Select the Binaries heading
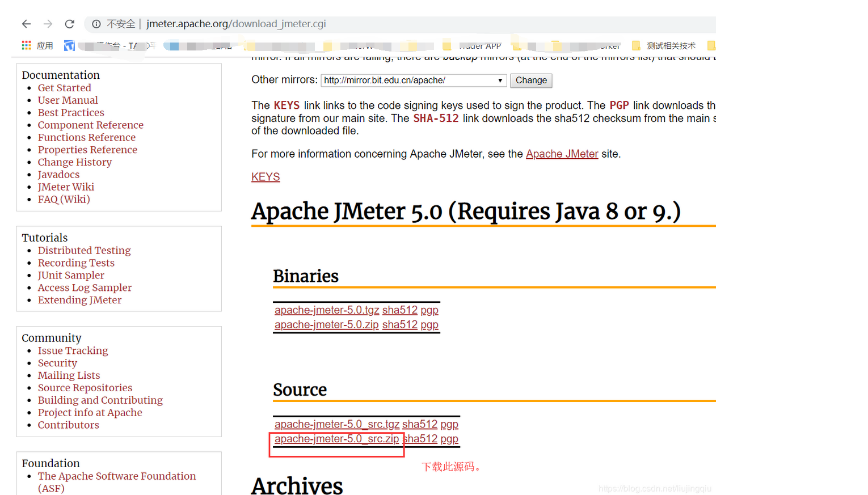This screenshot has height=495, width=868. tap(306, 276)
